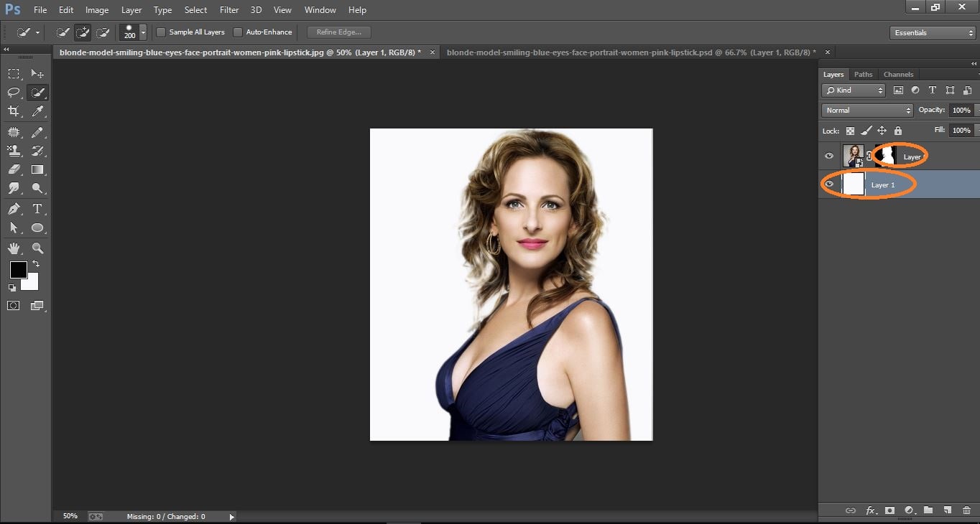Open the Essentials workspace switcher
980x524 pixels.
pos(932,32)
